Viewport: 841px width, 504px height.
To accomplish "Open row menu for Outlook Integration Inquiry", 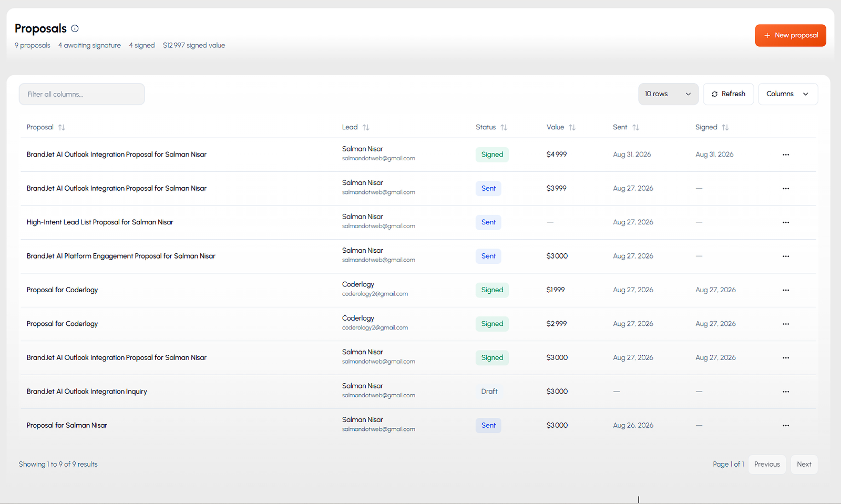I will pyautogui.click(x=786, y=392).
